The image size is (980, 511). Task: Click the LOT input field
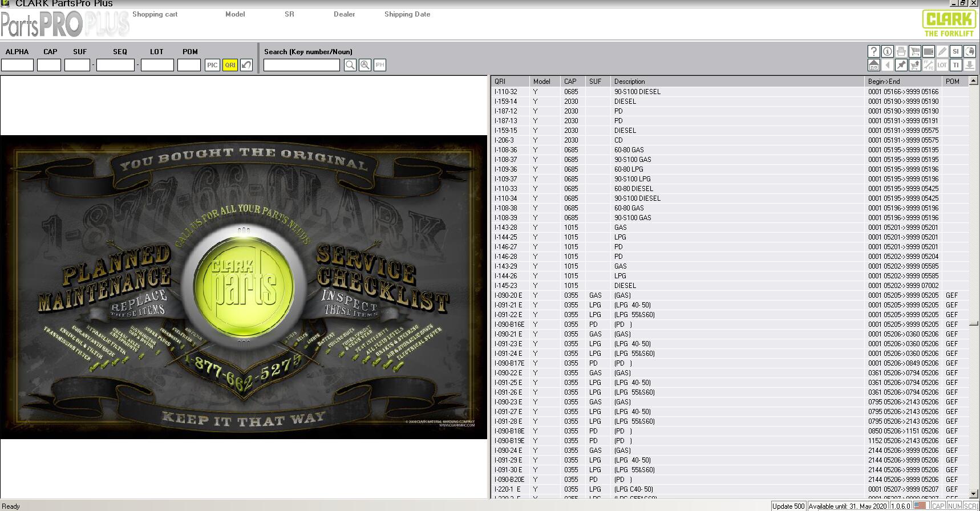coord(157,65)
